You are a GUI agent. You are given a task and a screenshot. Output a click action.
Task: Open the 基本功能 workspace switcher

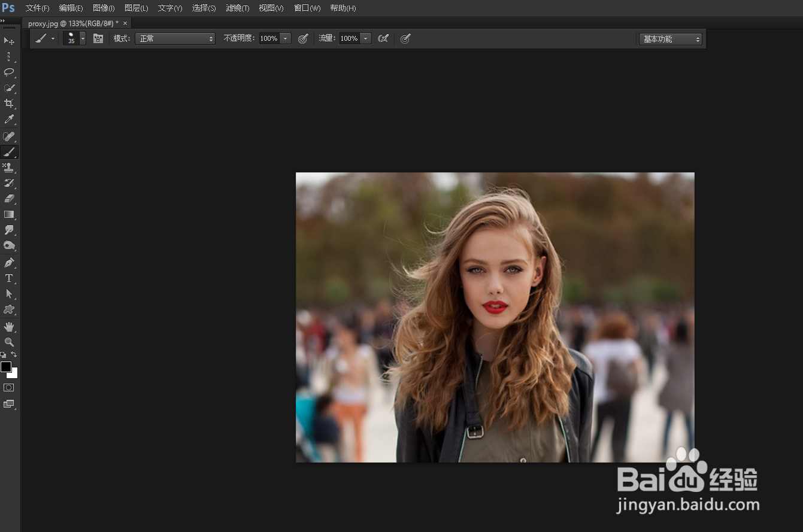(669, 39)
